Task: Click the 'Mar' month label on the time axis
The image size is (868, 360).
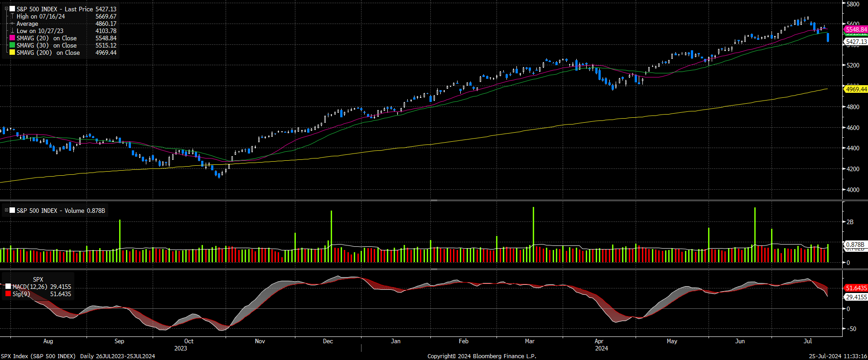Action: click(x=530, y=341)
